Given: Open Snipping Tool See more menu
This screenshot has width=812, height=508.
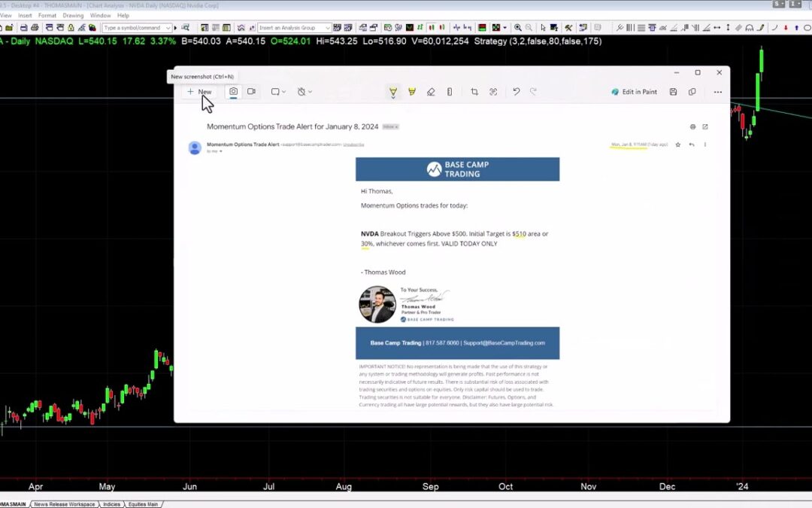Looking at the screenshot, I should coord(718,92).
